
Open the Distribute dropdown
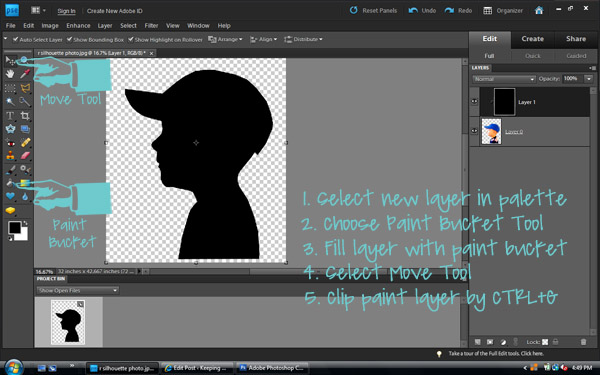tap(303, 39)
